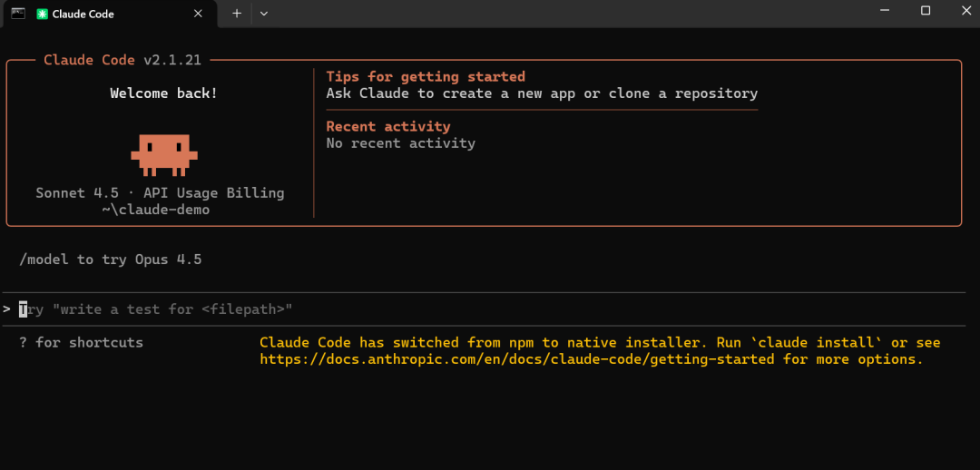Click the ">" prompt symbol
The width and height of the screenshot is (980, 470).
click(7, 309)
